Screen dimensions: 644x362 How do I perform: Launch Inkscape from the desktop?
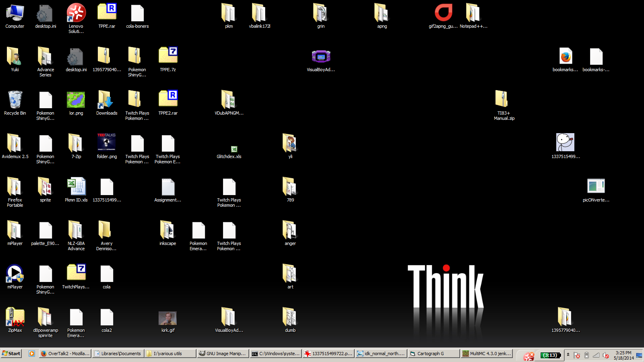(167, 230)
